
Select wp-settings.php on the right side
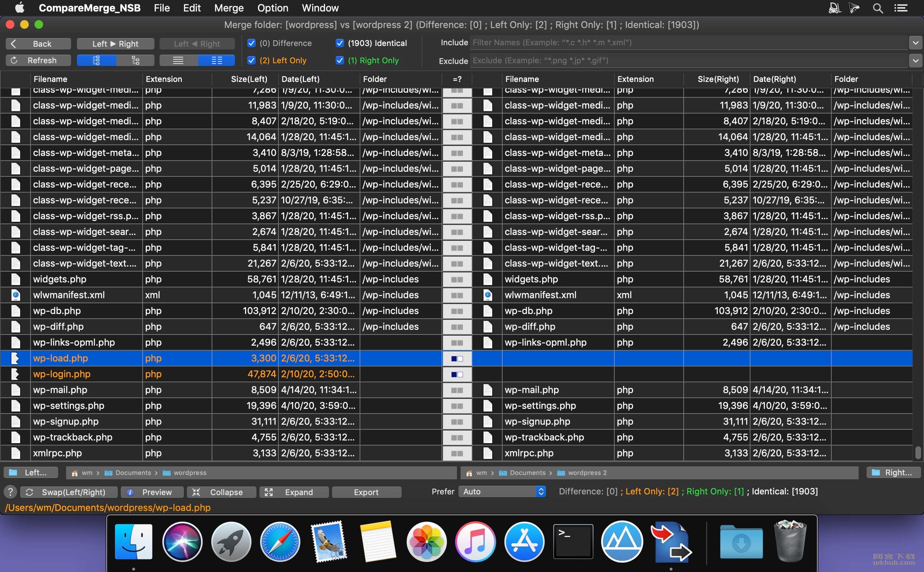pyautogui.click(x=692, y=406)
